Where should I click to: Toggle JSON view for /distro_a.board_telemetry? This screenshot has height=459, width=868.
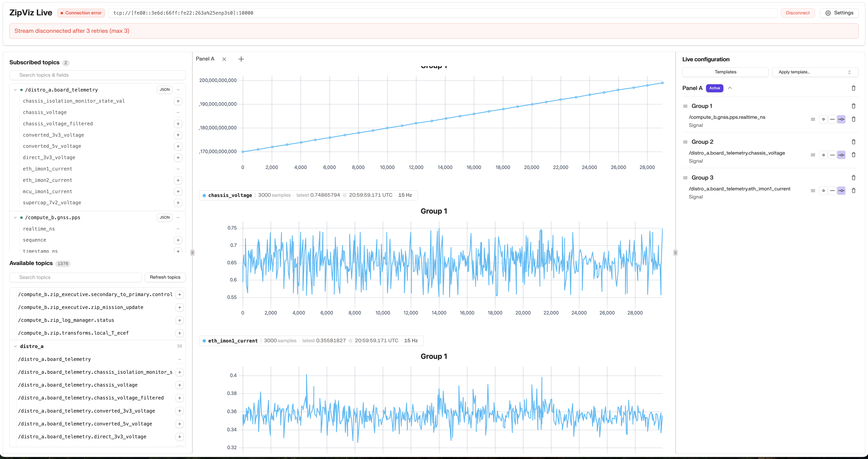[165, 90]
